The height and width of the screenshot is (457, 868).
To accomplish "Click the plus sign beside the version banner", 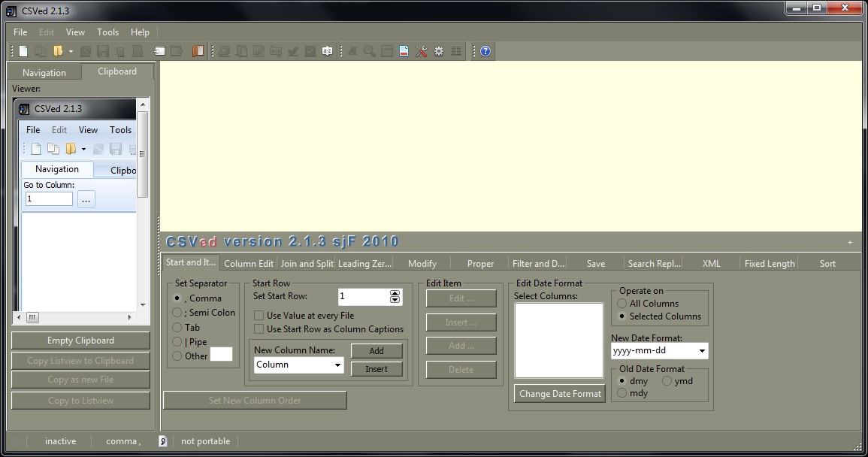I will click(x=850, y=242).
